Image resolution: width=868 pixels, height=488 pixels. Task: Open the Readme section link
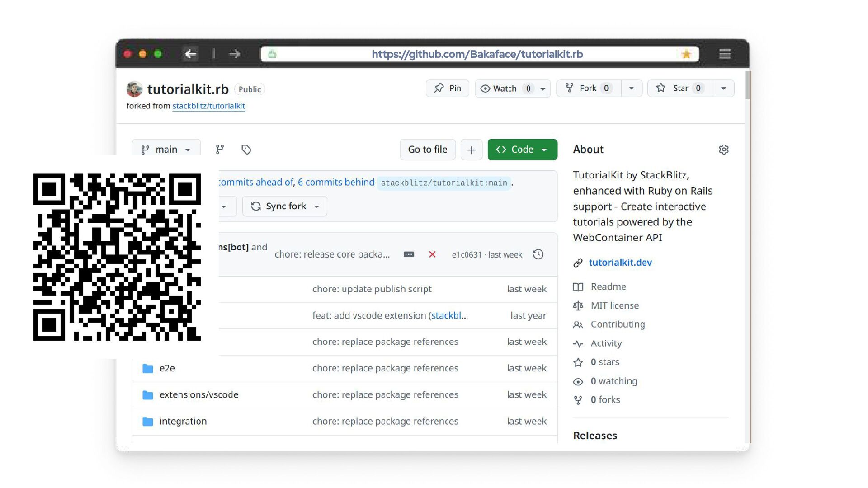[x=608, y=286]
